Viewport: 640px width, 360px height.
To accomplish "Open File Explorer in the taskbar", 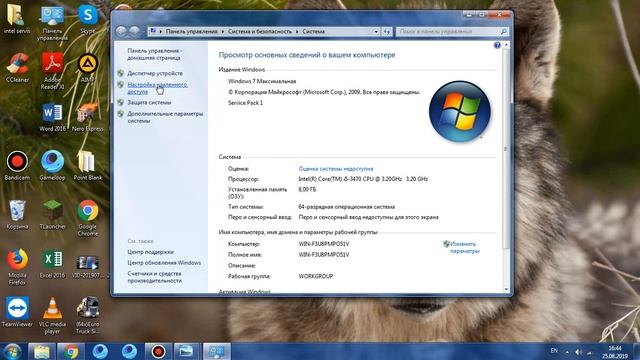I will [x=41, y=351].
